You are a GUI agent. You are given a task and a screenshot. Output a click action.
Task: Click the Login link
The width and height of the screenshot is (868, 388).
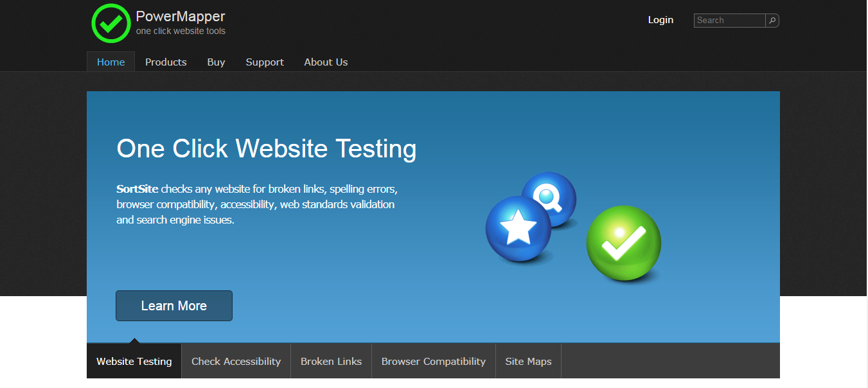pos(660,20)
